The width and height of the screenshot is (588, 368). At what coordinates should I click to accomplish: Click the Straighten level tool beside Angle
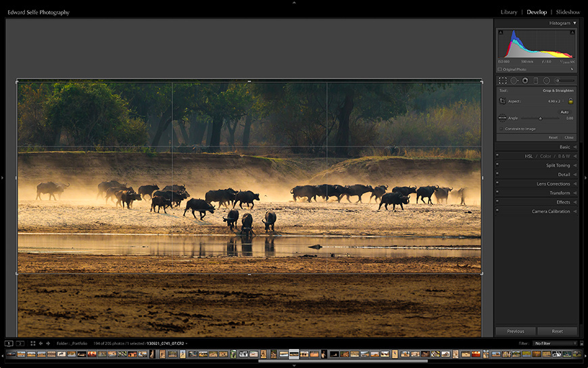(502, 118)
